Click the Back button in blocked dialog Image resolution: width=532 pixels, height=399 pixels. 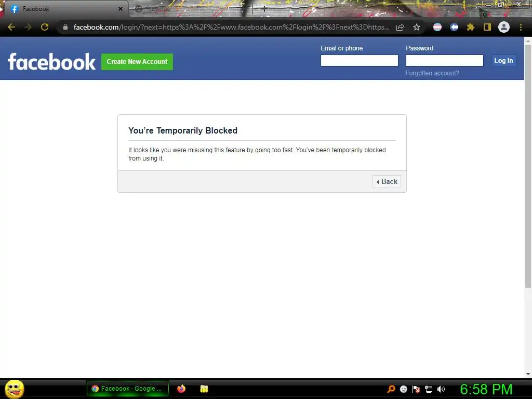point(387,181)
